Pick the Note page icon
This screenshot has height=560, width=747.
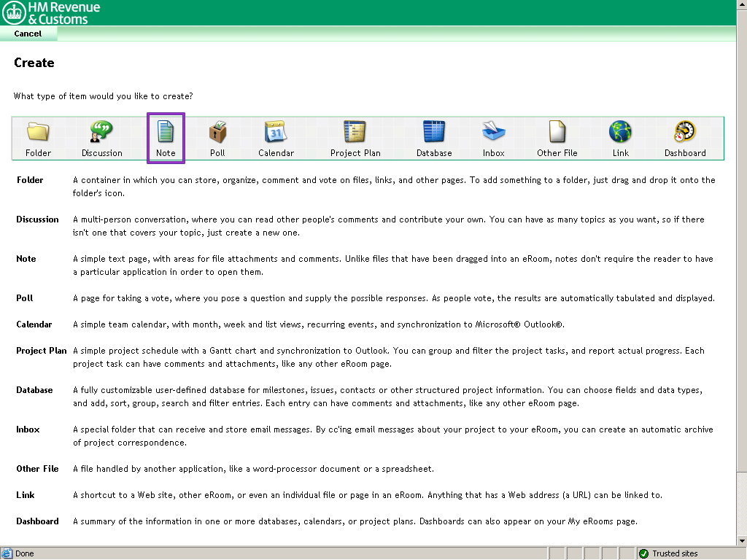166,132
